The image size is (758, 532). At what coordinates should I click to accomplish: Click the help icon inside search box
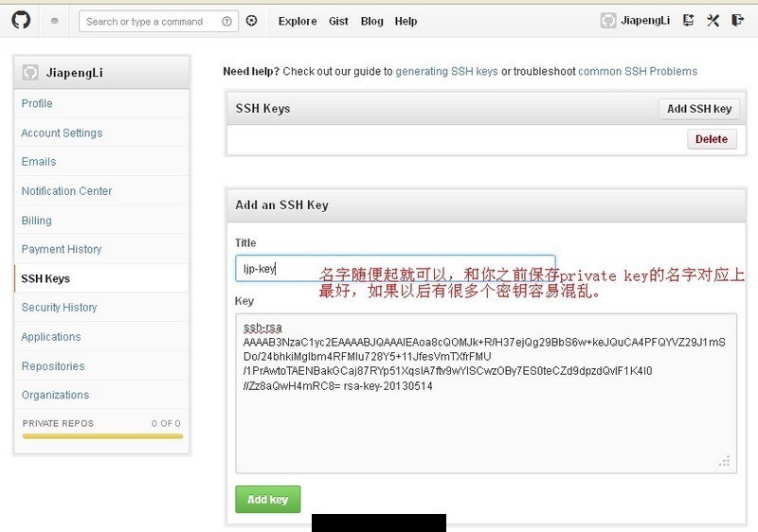pyautogui.click(x=226, y=21)
